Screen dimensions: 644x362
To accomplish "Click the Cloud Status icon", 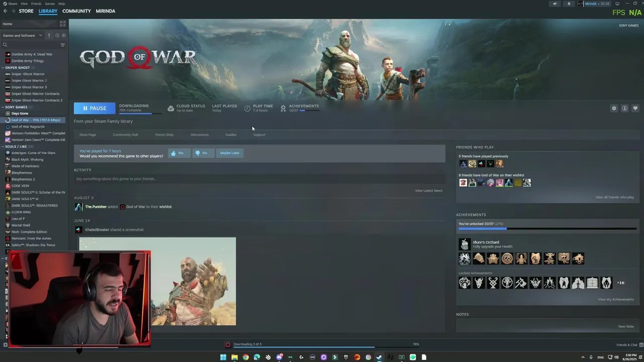I will pyautogui.click(x=171, y=108).
